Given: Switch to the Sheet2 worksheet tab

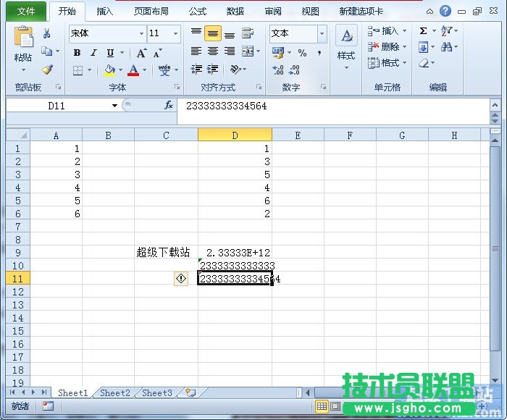Looking at the screenshot, I should [115, 393].
